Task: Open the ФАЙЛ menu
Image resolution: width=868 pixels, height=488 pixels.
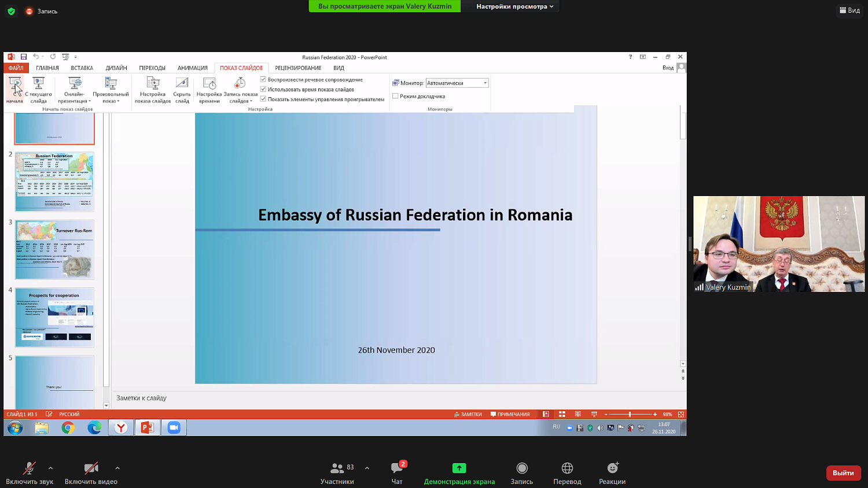Action: click(x=15, y=68)
